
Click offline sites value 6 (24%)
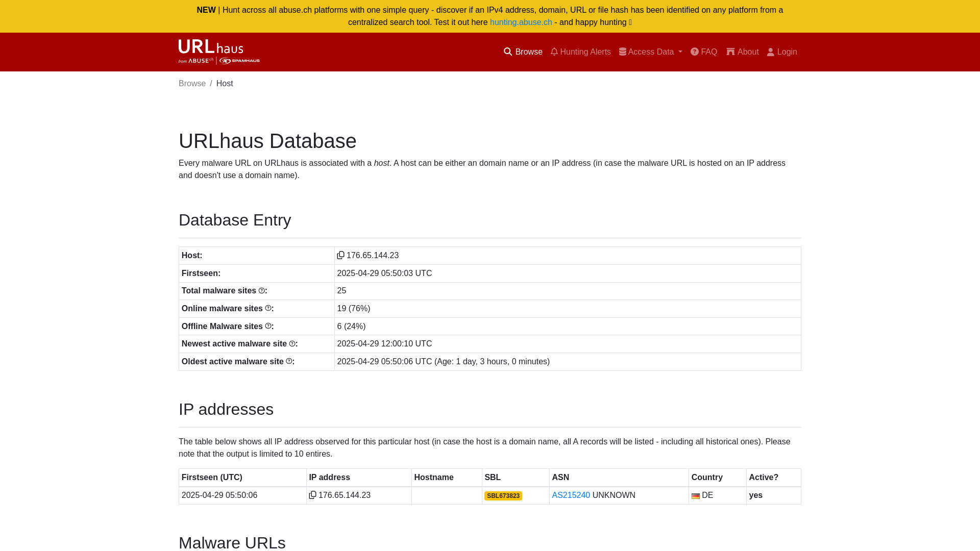(352, 327)
